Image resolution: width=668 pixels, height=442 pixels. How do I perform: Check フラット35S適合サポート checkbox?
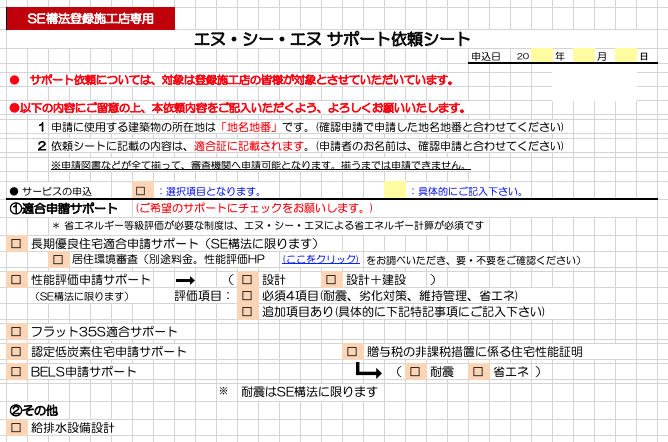[16, 332]
